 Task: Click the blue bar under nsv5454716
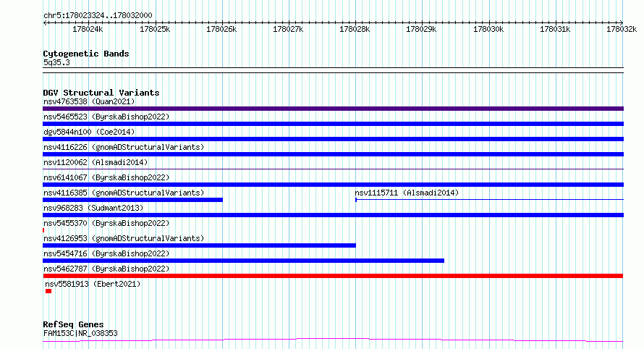(244, 261)
